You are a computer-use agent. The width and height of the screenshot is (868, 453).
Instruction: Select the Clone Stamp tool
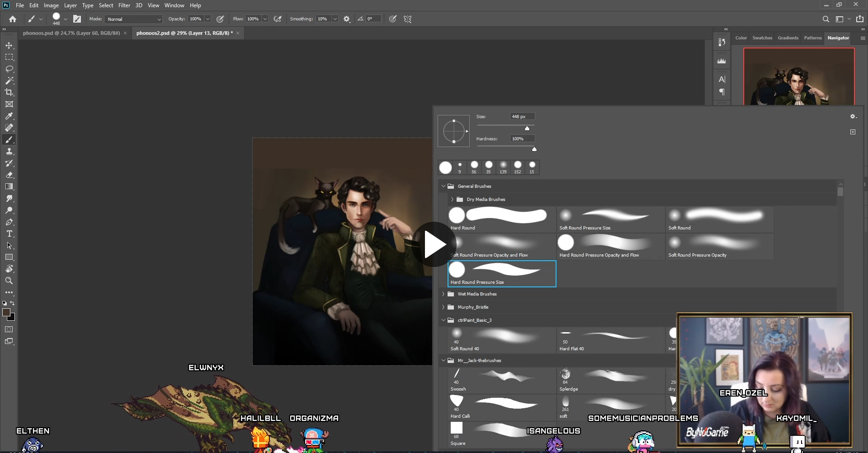tap(9, 152)
